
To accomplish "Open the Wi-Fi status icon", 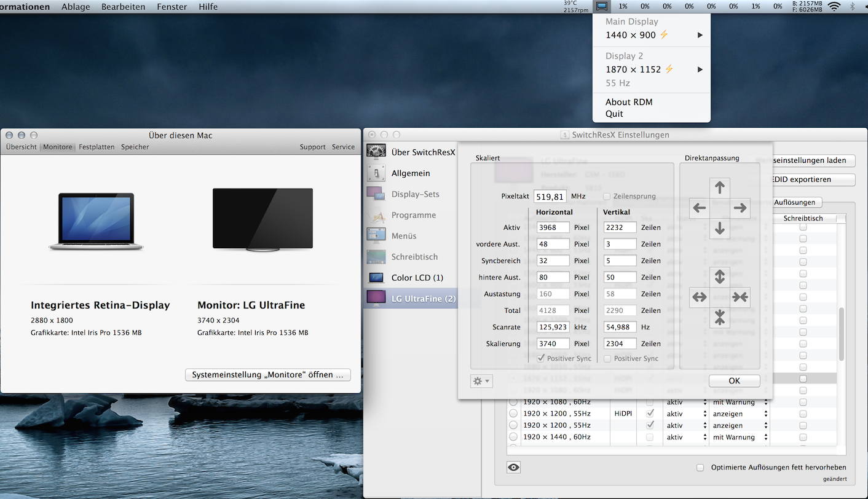I will (834, 7).
